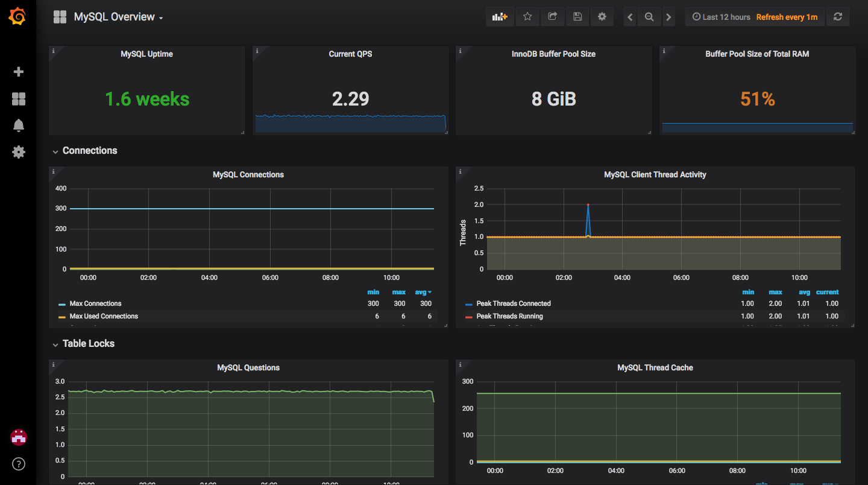Toggle the Max Connections series in the legend
The image size is (868, 485).
(94, 303)
